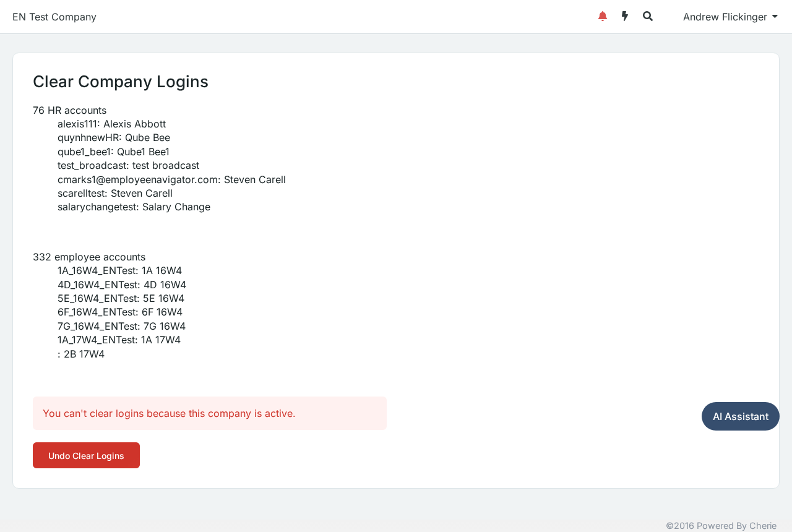Select the cmarks1@employeenavigator.com Steven Carell entry
The height and width of the screenshot is (532, 792).
(x=171, y=179)
